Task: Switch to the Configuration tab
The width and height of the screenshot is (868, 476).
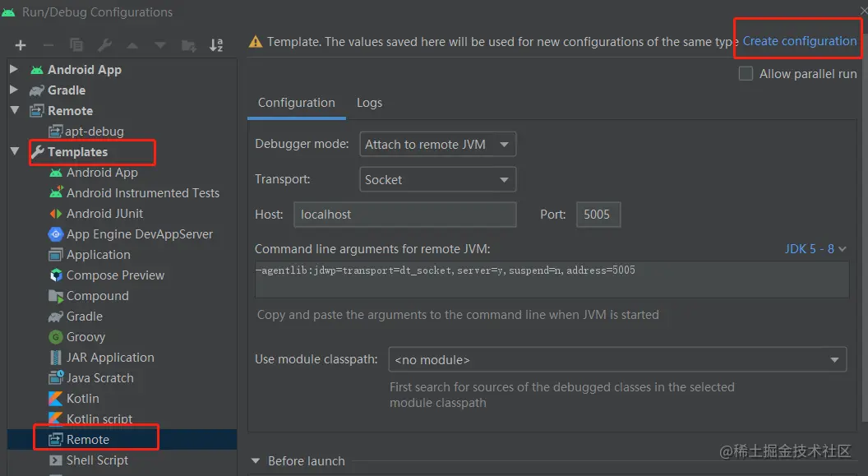Action: click(x=296, y=103)
